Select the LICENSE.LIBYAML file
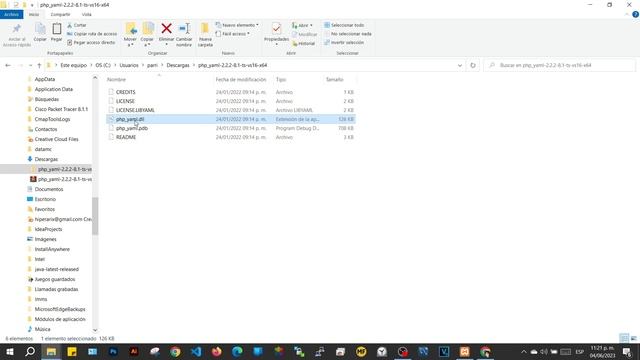The height and width of the screenshot is (360, 640). [231, 110]
